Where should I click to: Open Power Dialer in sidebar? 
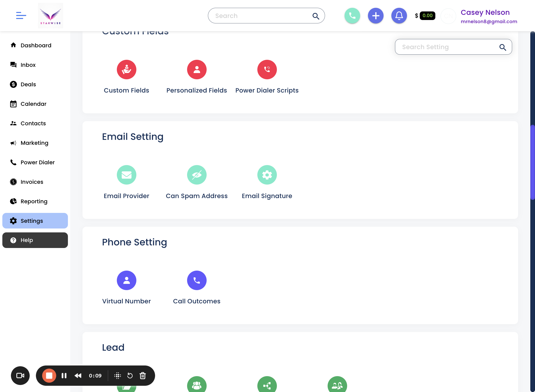(x=35, y=162)
